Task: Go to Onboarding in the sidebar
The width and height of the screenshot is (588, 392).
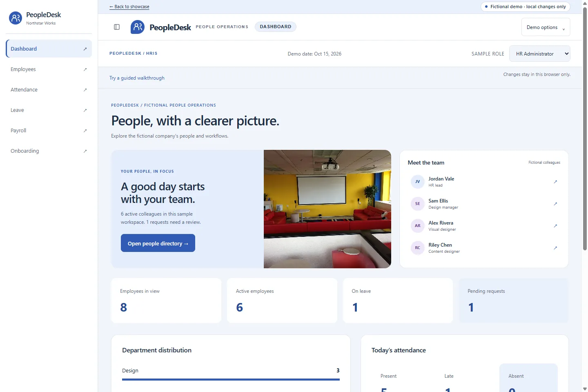Action: pos(49,151)
